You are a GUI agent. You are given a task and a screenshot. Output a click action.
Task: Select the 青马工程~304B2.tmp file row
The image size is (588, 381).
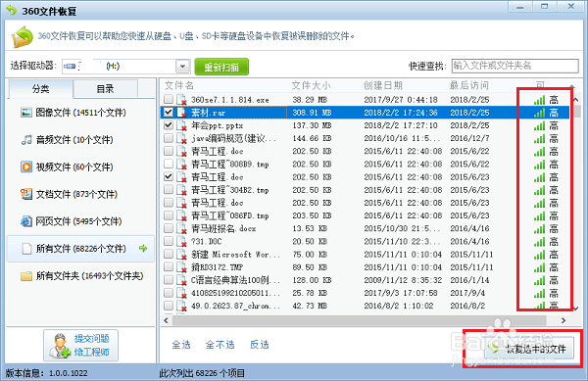366,190
